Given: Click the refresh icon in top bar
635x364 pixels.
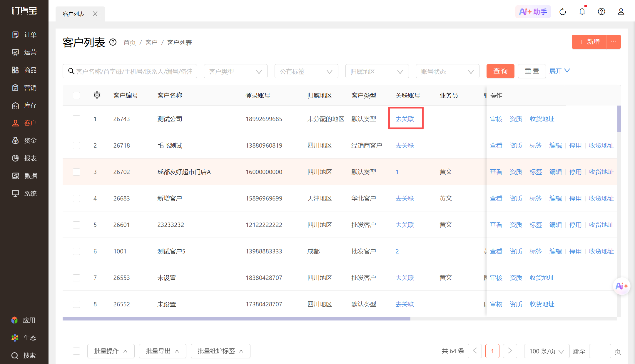Looking at the screenshot, I should (x=563, y=12).
